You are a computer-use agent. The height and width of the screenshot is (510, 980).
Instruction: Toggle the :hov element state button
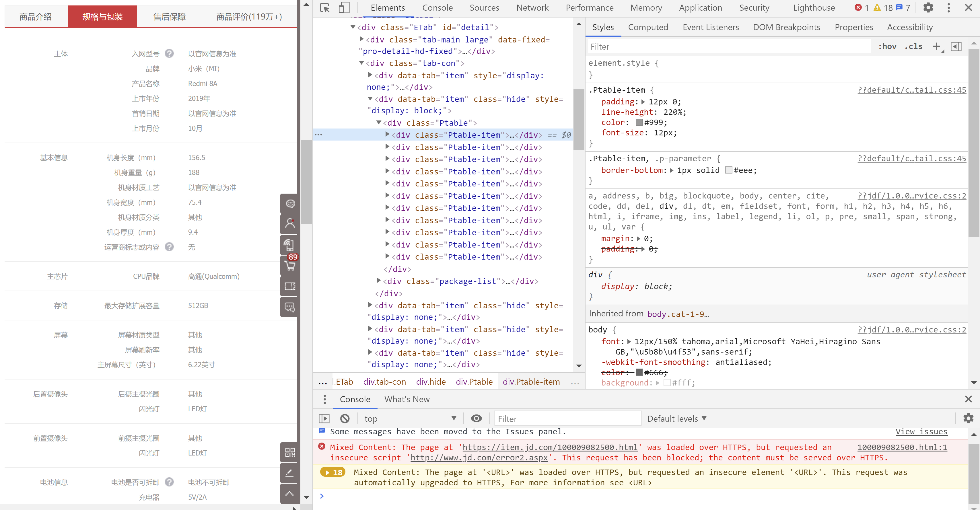887,46
